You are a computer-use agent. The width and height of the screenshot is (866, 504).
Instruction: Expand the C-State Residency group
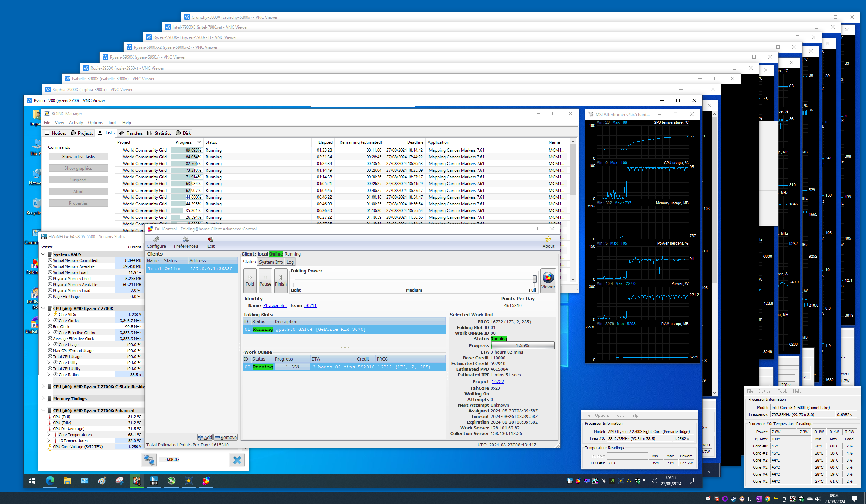(43, 386)
